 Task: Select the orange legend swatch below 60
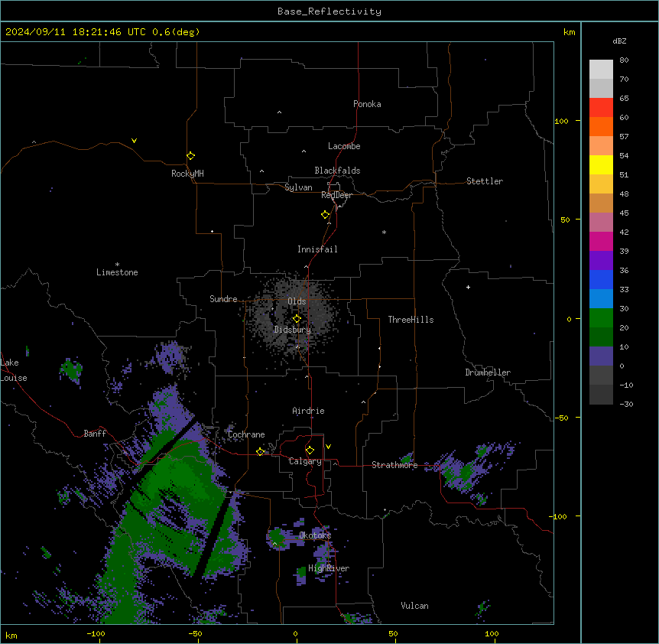pyautogui.click(x=601, y=126)
